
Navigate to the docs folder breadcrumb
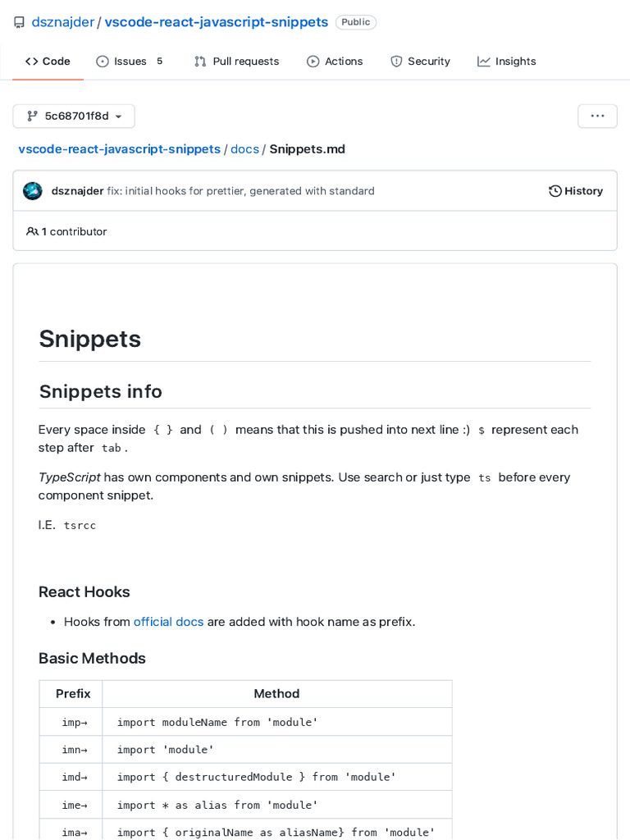pyautogui.click(x=244, y=149)
